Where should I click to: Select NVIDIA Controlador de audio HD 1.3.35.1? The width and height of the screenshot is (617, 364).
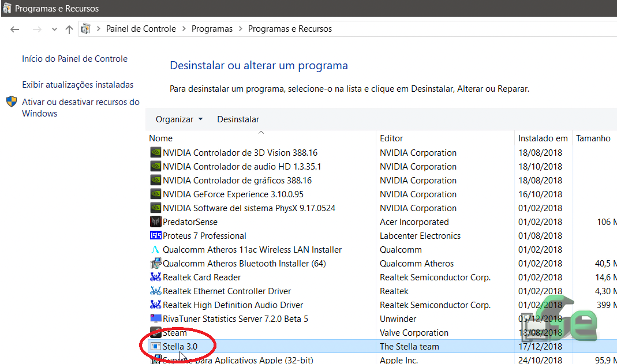tap(242, 166)
